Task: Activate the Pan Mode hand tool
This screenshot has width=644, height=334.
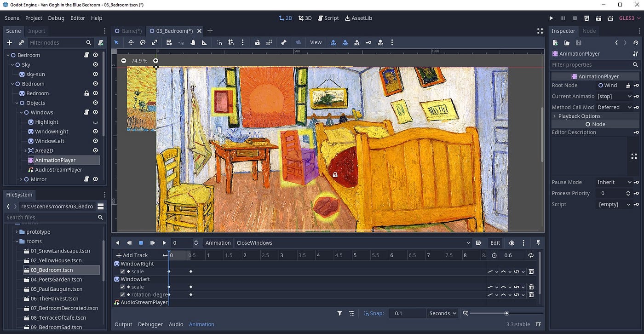Action: [x=193, y=42]
